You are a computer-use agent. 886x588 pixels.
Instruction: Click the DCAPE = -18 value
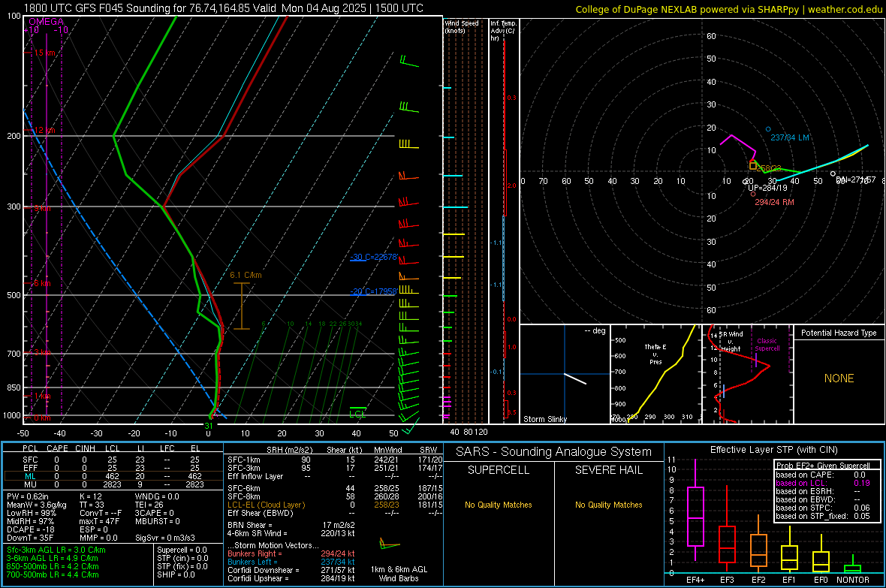pyautogui.click(x=31, y=529)
